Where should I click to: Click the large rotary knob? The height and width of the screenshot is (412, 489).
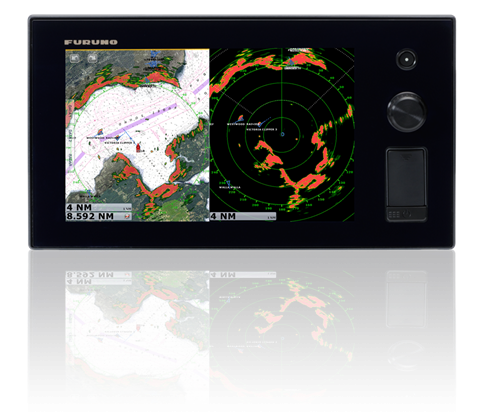[x=406, y=112]
